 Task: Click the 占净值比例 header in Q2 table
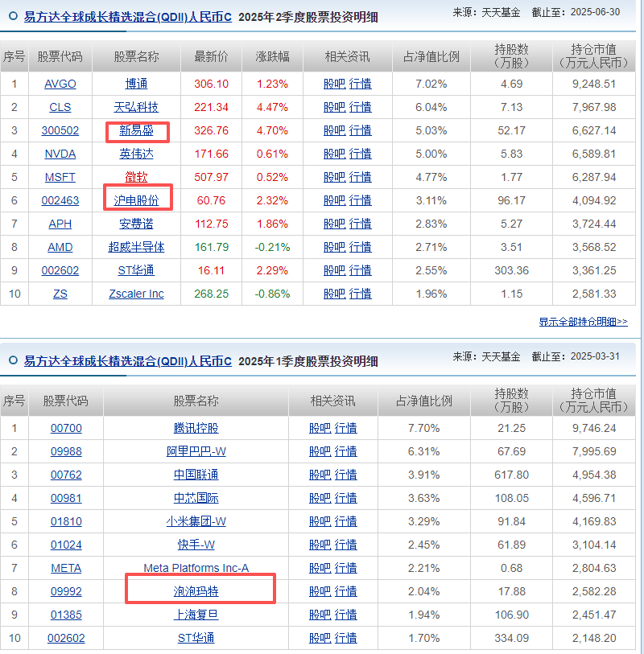coord(431,57)
